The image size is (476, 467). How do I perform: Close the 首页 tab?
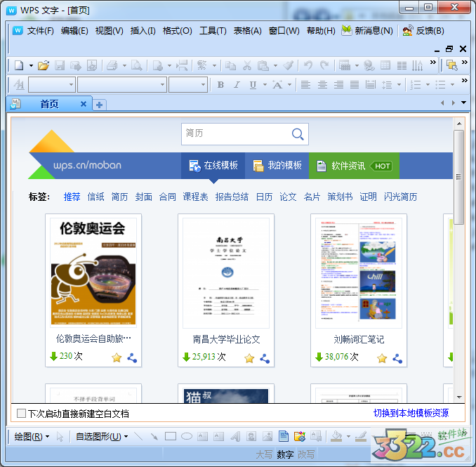pyautogui.click(x=84, y=104)
